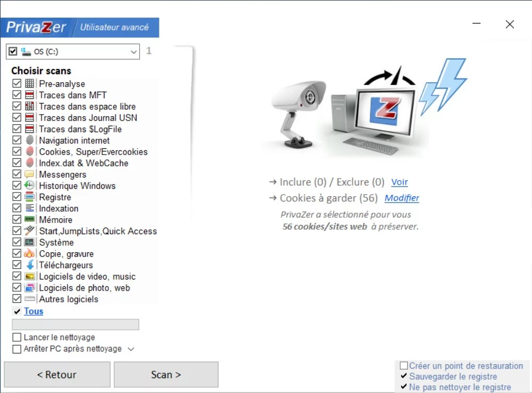
Task: Enable Lancer le nettoyage checkbox
Action: point(17,338)
